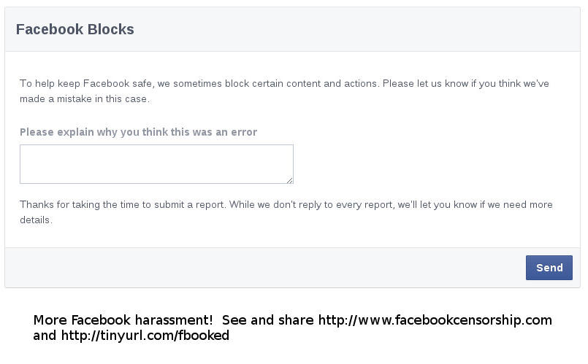Screen dimensions: 588x364
Task: Click the word "details." below the form
Action: 36,220
